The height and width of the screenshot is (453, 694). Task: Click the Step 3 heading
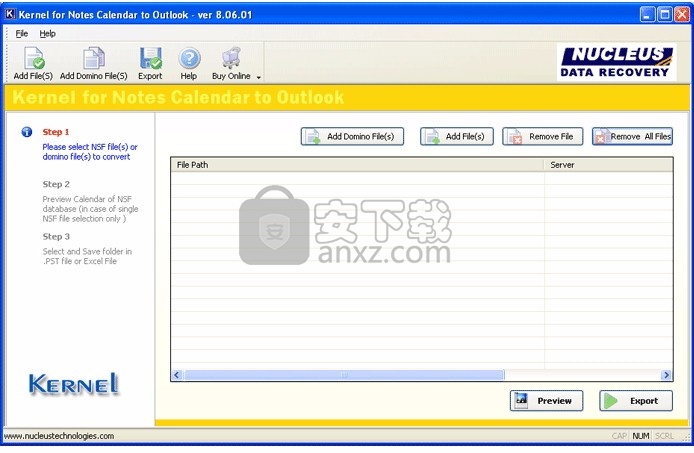coord(56,236)
